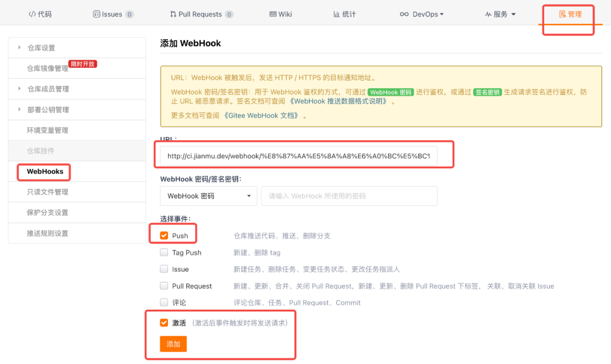Go to Pull Requests tab
This screenshot has height=364, width=611.
pos(201,14)
